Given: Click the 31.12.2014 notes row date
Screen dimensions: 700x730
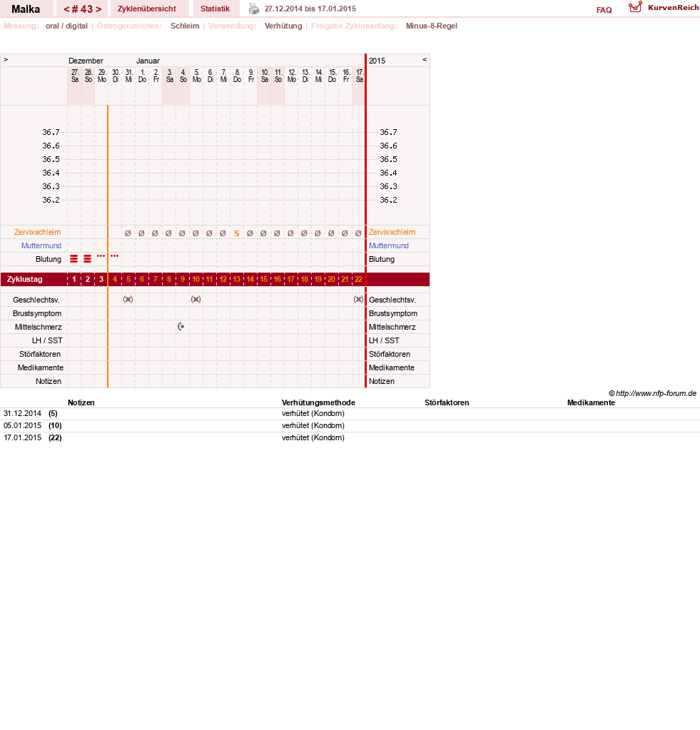Looking at the screenshot, I should [22, 413].
